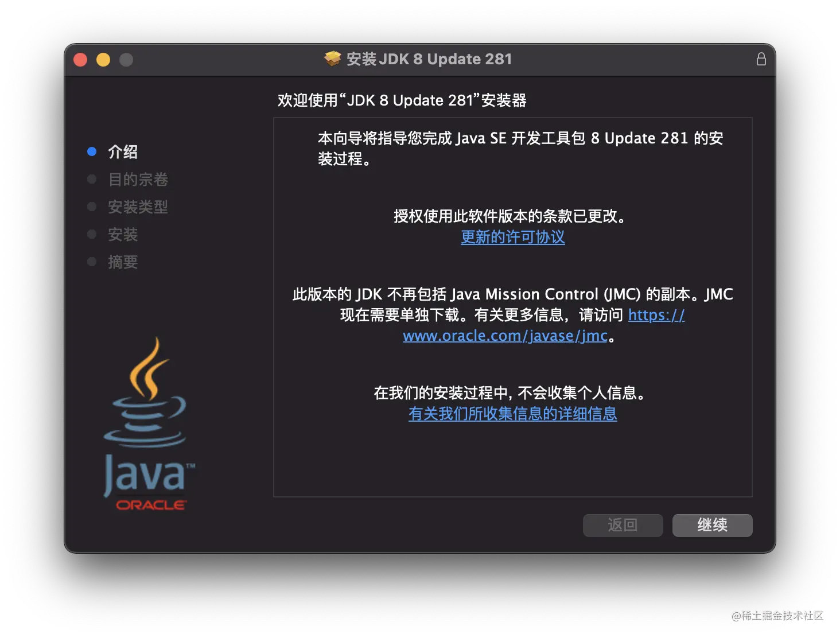
Task: Click the Oracle wordmark under the Java logo
Action: tap(150, 504)
